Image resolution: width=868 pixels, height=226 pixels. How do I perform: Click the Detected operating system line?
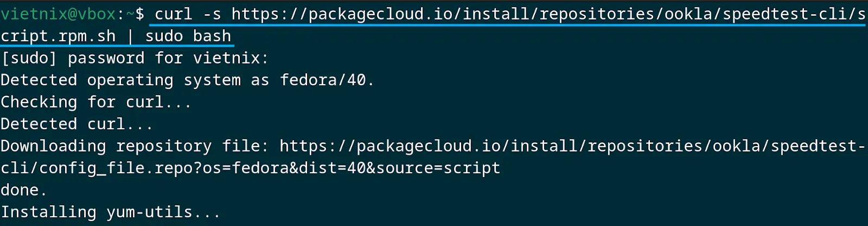pos(187,80)
